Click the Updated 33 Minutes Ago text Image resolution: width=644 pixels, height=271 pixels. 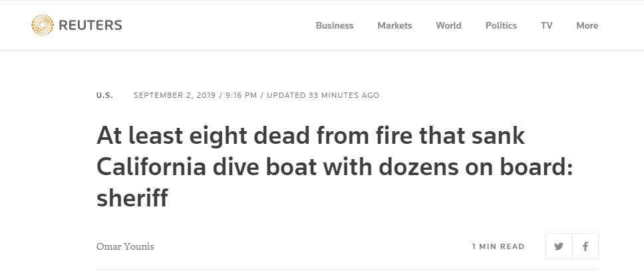tap(323, 95)
